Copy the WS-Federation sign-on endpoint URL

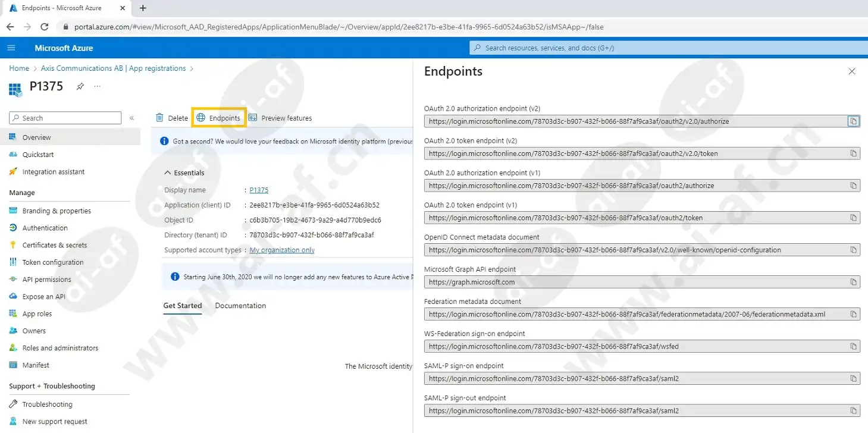pyautogui.click(x=853, y=346)
